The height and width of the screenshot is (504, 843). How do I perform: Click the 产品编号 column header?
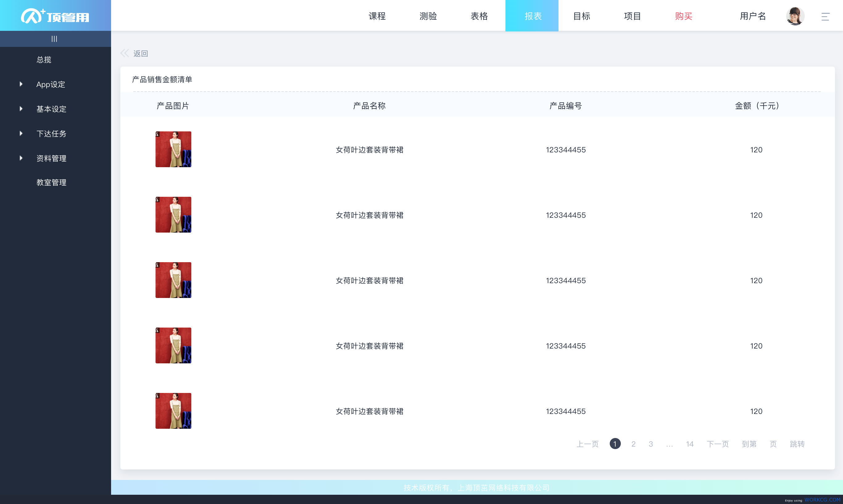[566, 105]
